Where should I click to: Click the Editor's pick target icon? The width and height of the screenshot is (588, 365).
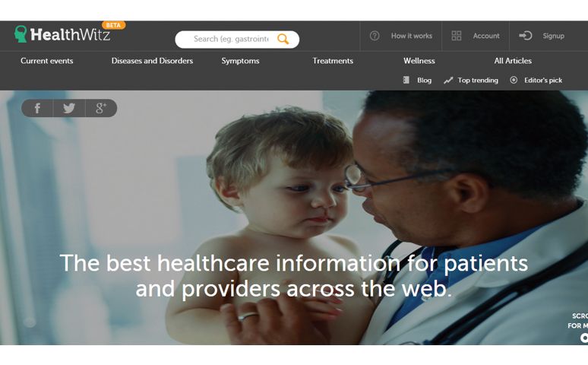(514, 80)
